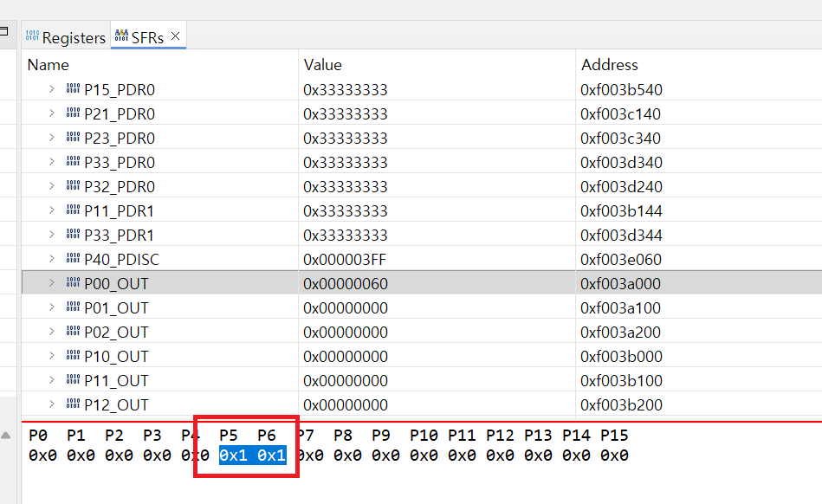822x504 pixels.
Task: Click the P02_OUT register icon
Action: pyautogui.click(x=73, y=332)
